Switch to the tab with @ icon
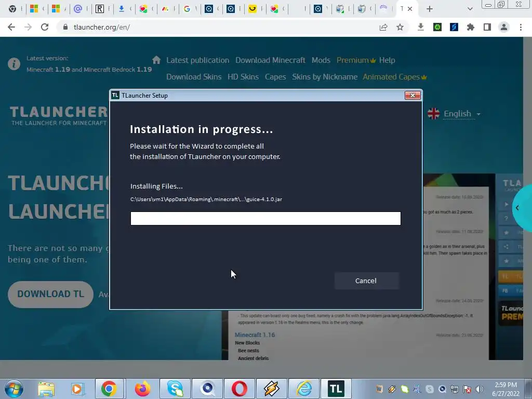The width and height of the screenshot is (532, 399). coord(78,9)
